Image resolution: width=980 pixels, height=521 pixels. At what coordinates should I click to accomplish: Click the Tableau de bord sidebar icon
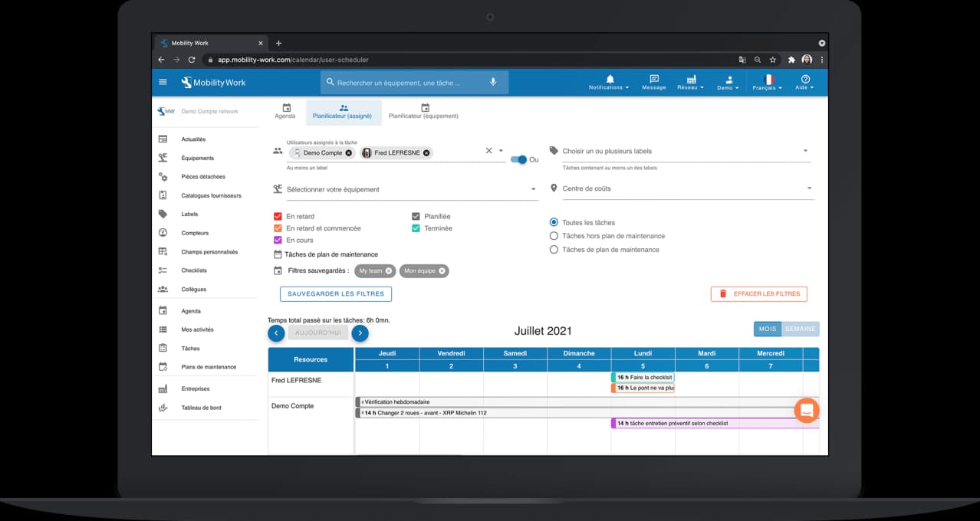[x=163, y=408]
